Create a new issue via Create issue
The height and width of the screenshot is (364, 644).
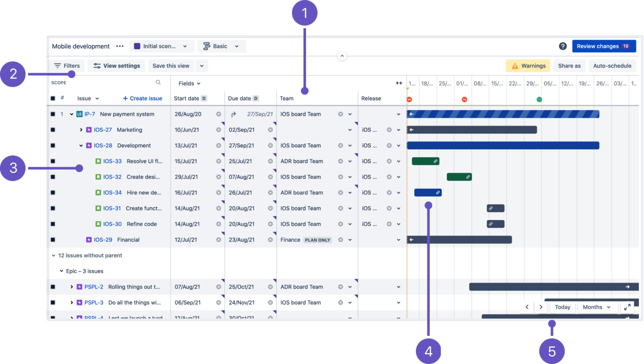point(142,98)
